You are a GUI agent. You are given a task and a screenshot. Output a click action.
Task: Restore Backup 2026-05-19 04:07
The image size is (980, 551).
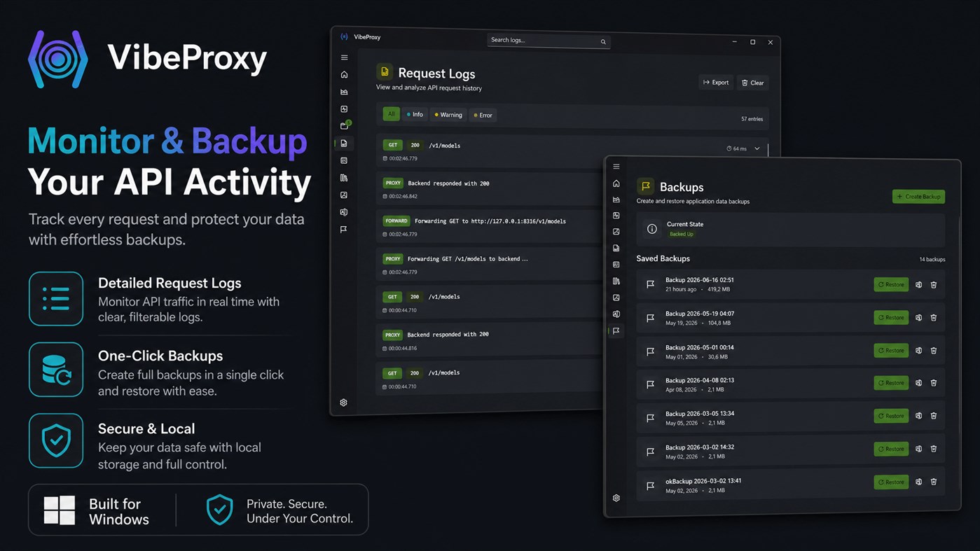[891, 317]
